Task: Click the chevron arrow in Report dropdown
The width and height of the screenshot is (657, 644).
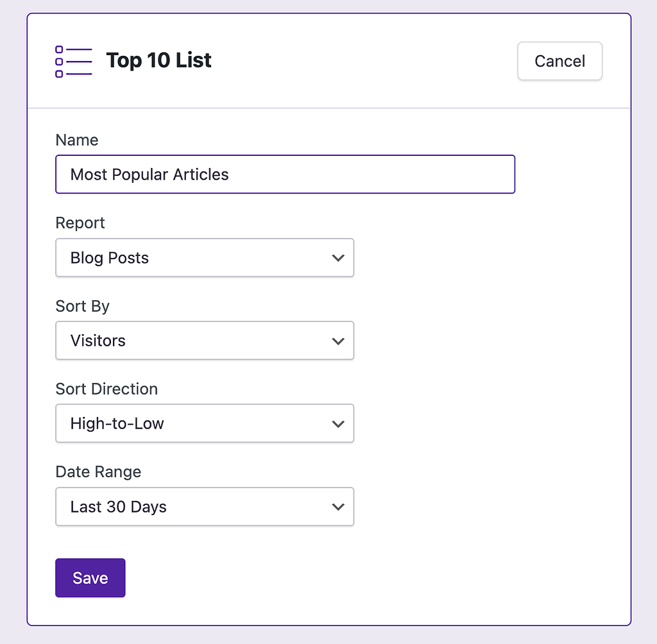Action: pyautogui.click(x=338, y=258)
